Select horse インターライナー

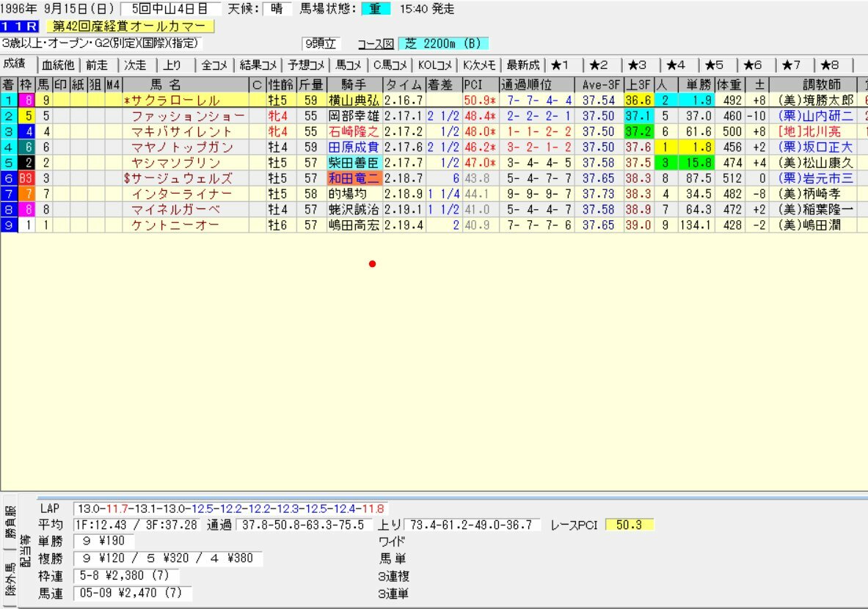pos(181,194)
